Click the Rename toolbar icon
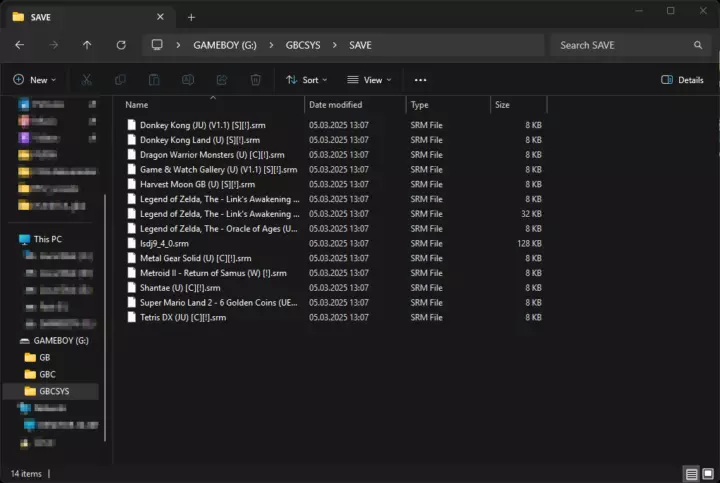Screen dimensions: 720x483 188,80
